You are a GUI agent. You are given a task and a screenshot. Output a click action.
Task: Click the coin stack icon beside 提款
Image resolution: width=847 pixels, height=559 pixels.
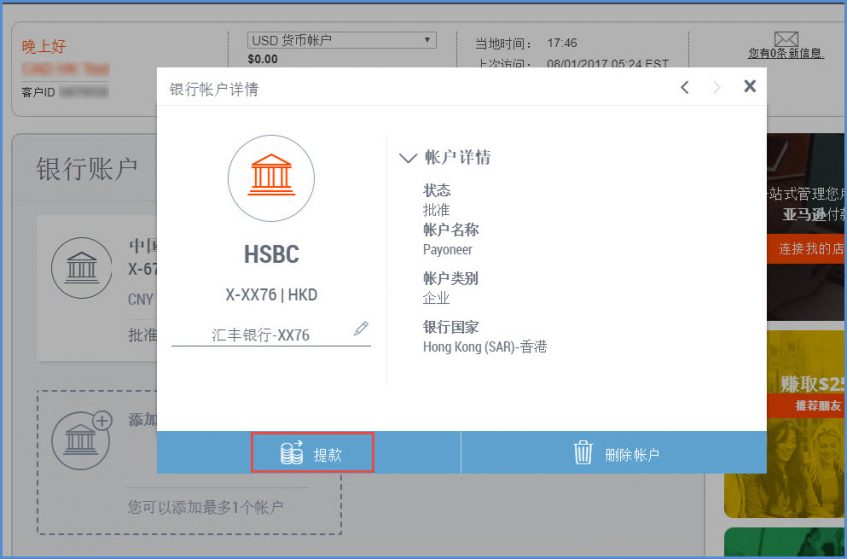click(291, 454)
